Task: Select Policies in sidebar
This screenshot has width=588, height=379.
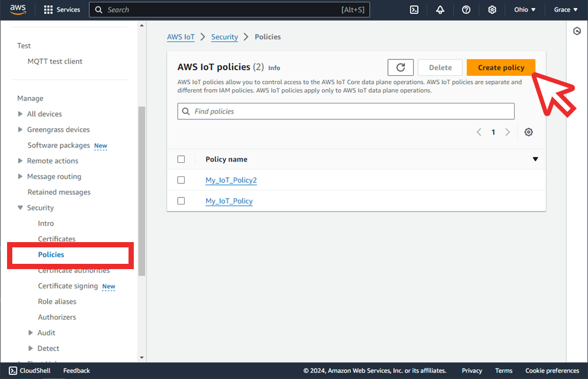Action: pyautogui.click(x=51, y=254)
